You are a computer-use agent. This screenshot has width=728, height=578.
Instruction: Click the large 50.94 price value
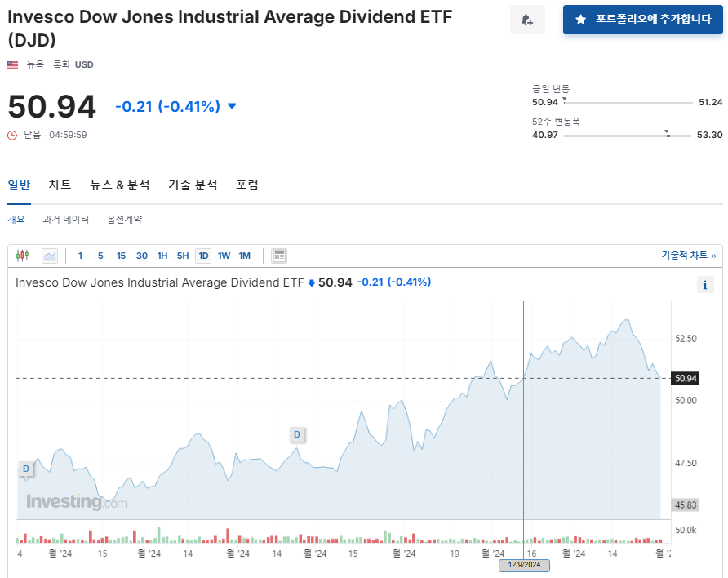click(x=52, y=107)
